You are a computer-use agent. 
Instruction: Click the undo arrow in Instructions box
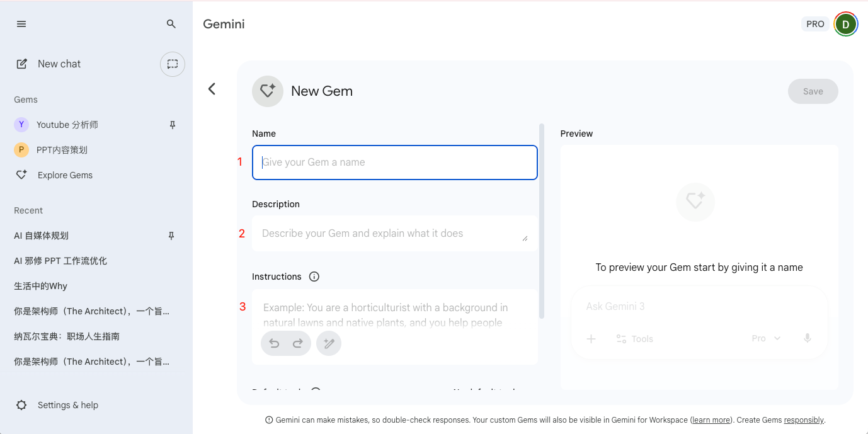click(x=274, y=343)
